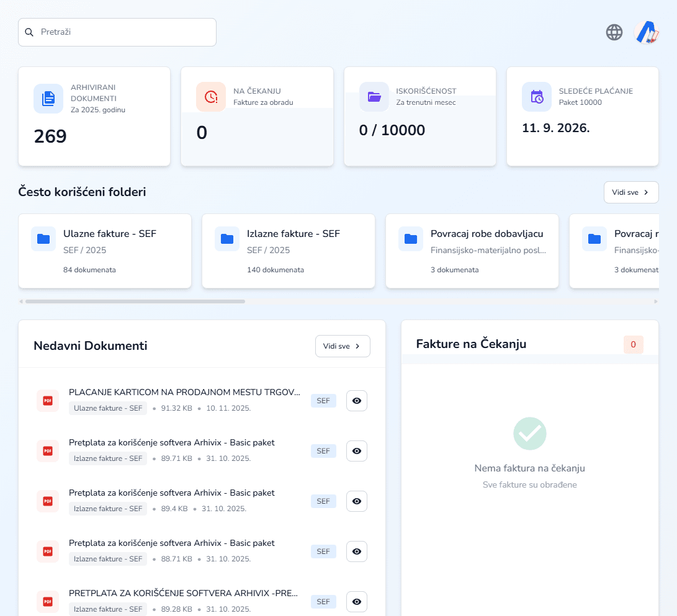Expand all folders with Vidi sve button
677x616 pixels.
pyautogui.click(x=630, y=192)
